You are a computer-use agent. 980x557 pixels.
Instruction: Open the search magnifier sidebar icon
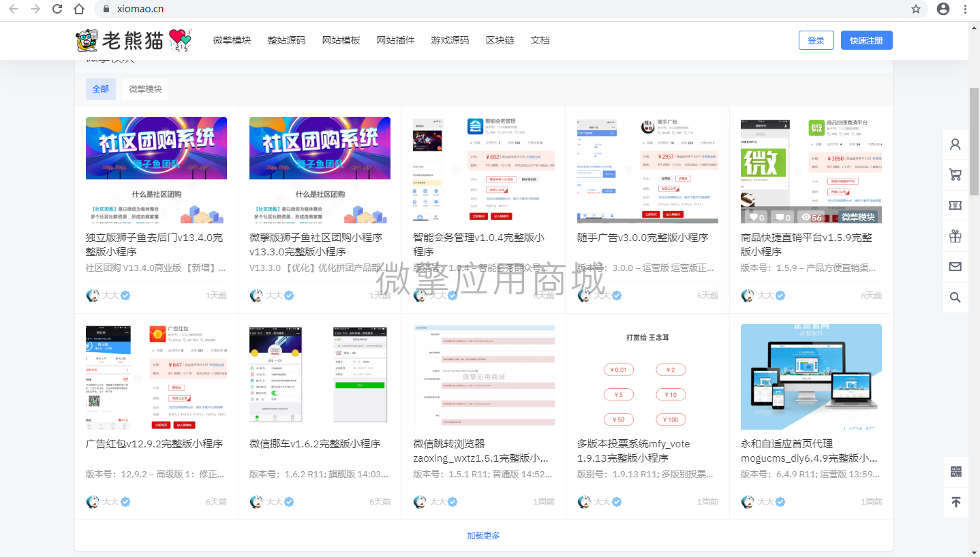click(x=955, y=298)
